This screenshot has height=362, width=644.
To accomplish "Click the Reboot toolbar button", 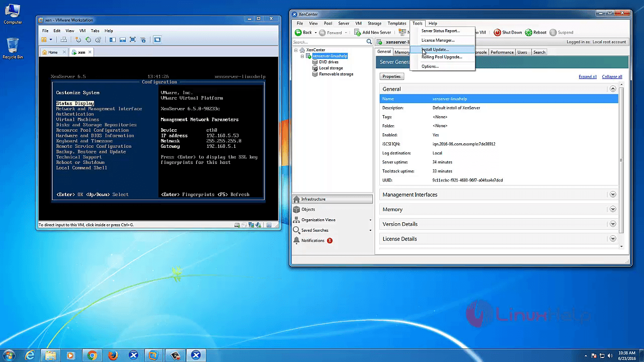I will [x=536, y=33].
